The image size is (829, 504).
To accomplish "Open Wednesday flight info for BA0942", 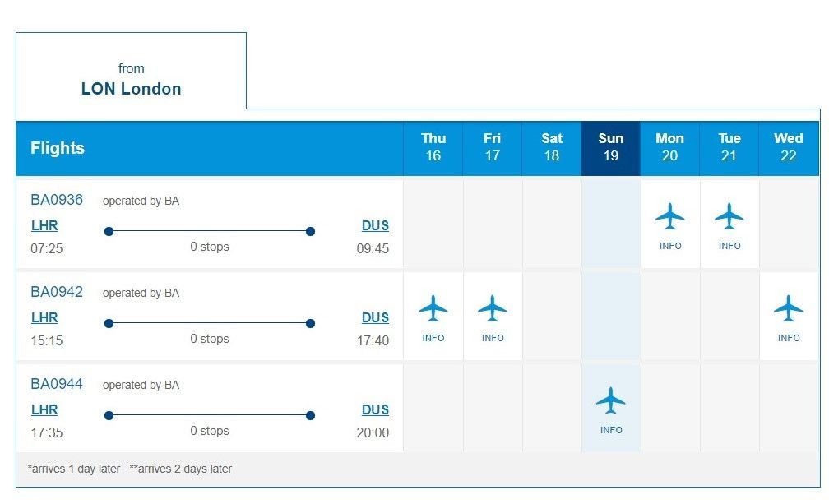I will click(x=788, y=317).
